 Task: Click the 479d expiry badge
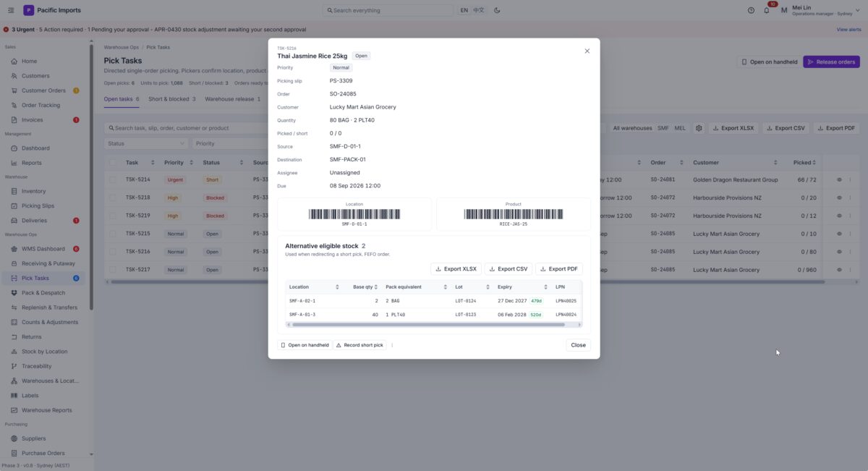click(536, 300)
